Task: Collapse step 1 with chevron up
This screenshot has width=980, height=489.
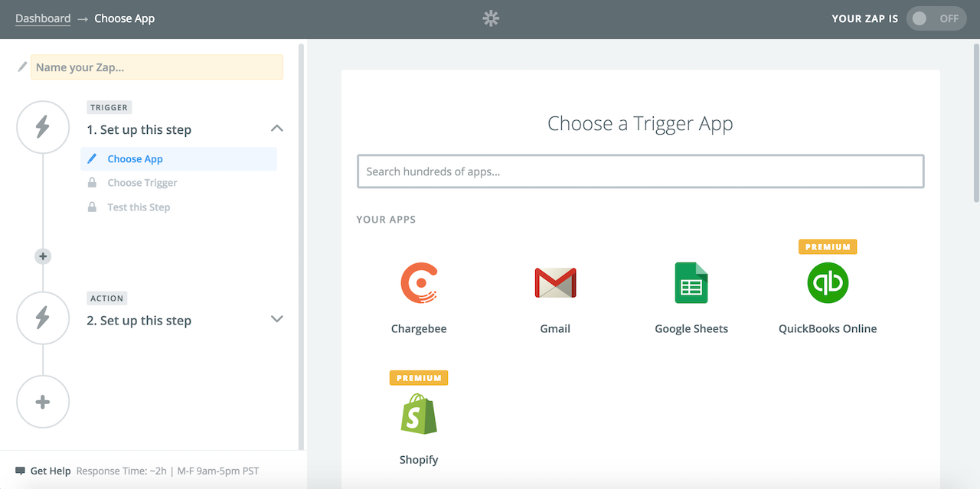Action: point(277,129)
